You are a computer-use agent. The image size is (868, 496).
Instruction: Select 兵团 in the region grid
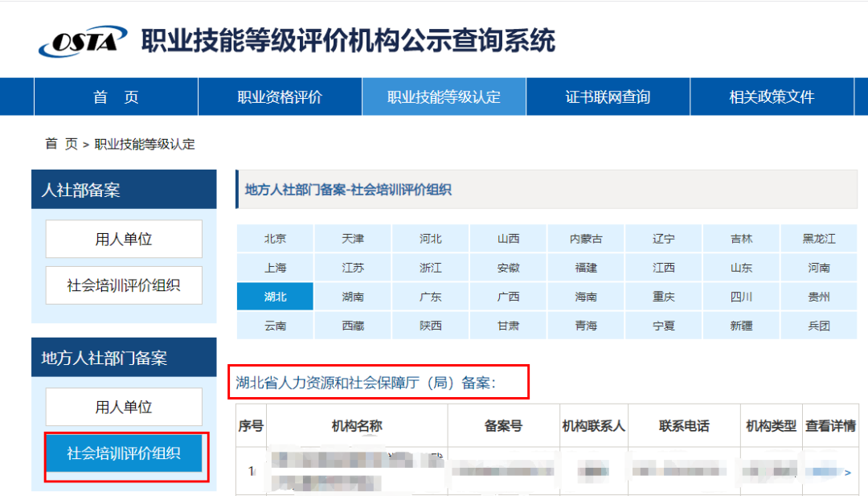[x=819, y=325]
